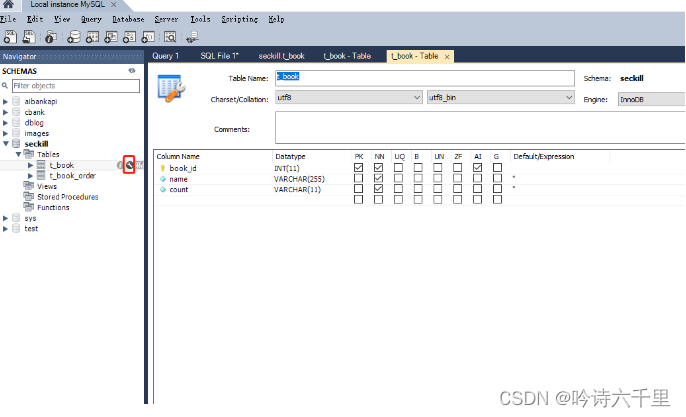
Task: Enable PK checkbox for name column
Action: (358, 178)
